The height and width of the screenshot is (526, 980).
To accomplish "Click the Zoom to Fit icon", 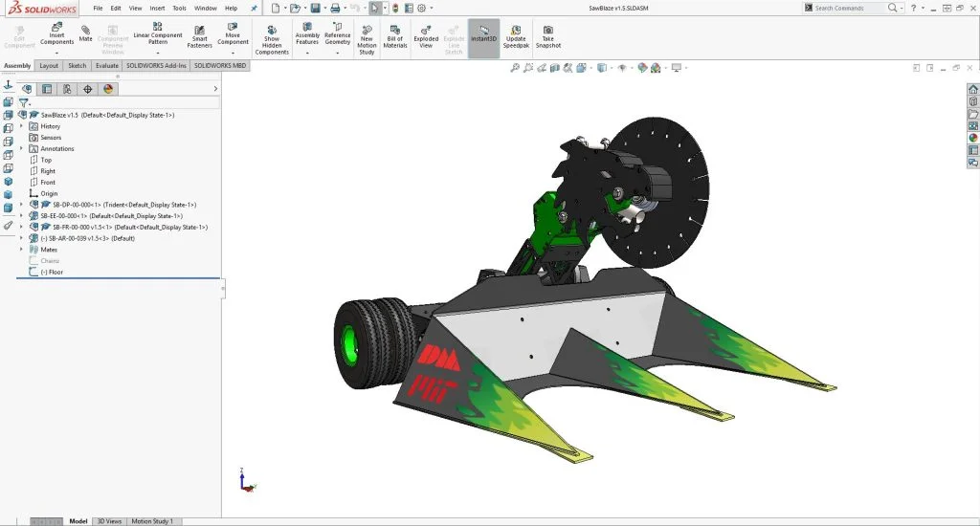I will click(515, 68).
